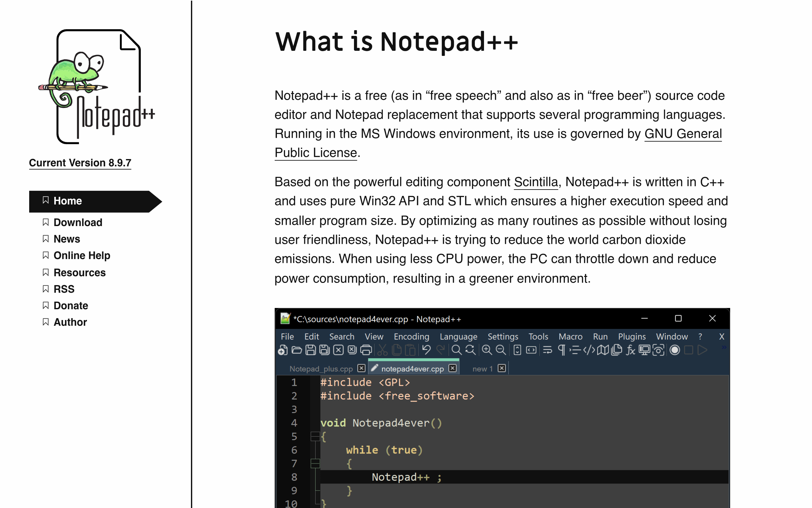The width and height of the screenshot is (812, 508).
Task: Switch to the Notepad_plus.cpp tab
Action: click(x=321, y=369)
